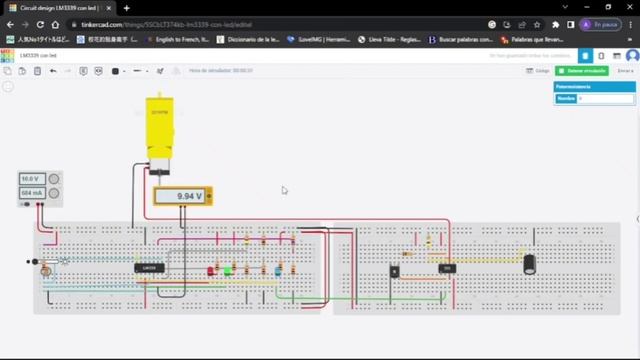
Task: Open the iLoveIMG bookmark
Action: click(319, 40)
